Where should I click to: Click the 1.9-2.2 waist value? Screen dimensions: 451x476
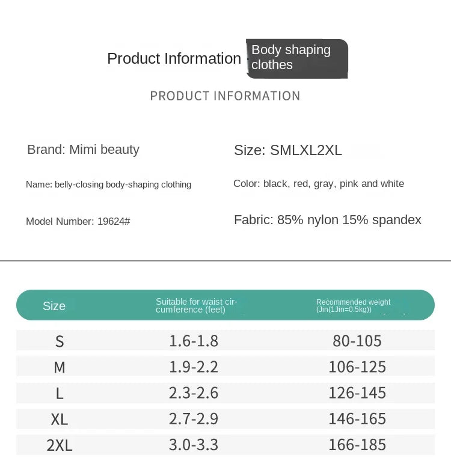tap(194, 367)
